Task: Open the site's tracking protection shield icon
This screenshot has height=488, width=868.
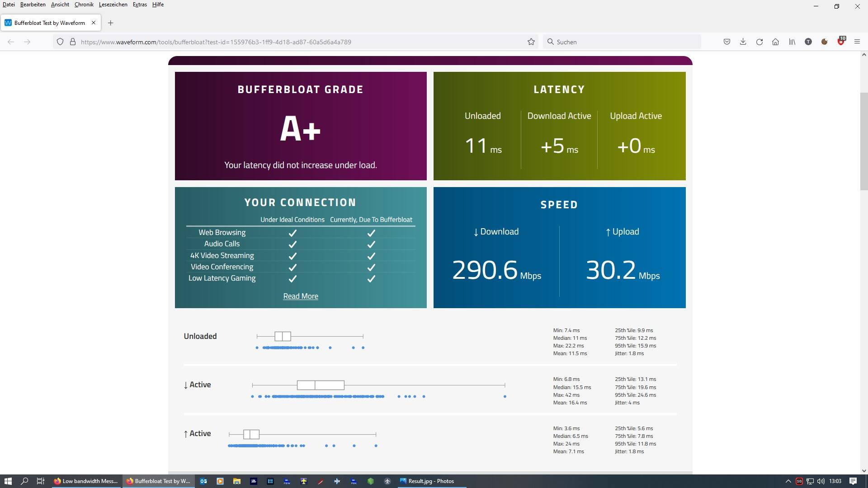Action: 60,42
